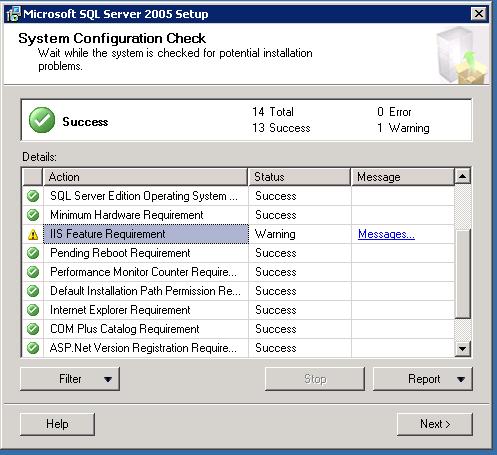
Task: Click the '0 Error' summary text
Action: [394, 112]
